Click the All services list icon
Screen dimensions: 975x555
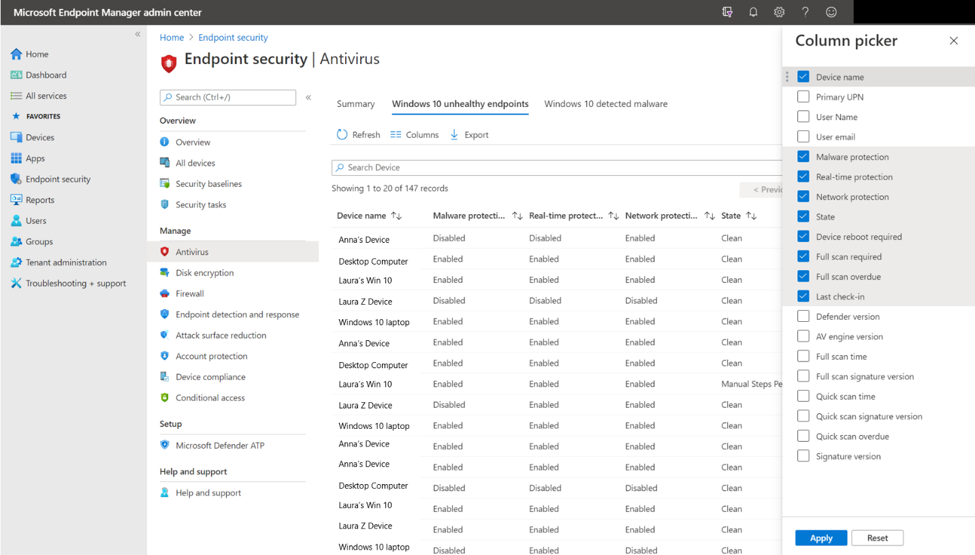pyautogui.click(x=16, y=96)
